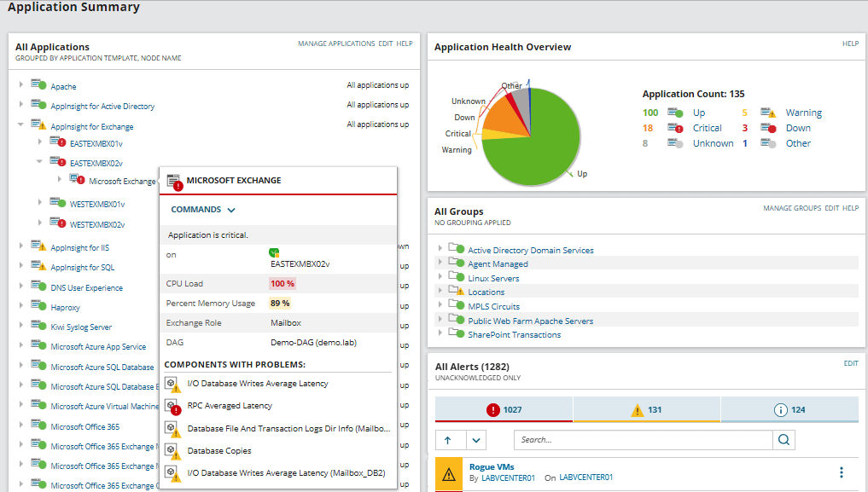
Task: Expand the SharePoint Transactions group
Action: point(440,333)
